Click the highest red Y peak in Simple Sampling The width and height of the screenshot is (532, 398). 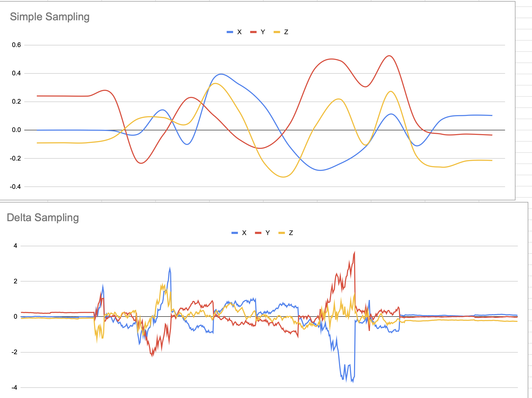[390, 56]
